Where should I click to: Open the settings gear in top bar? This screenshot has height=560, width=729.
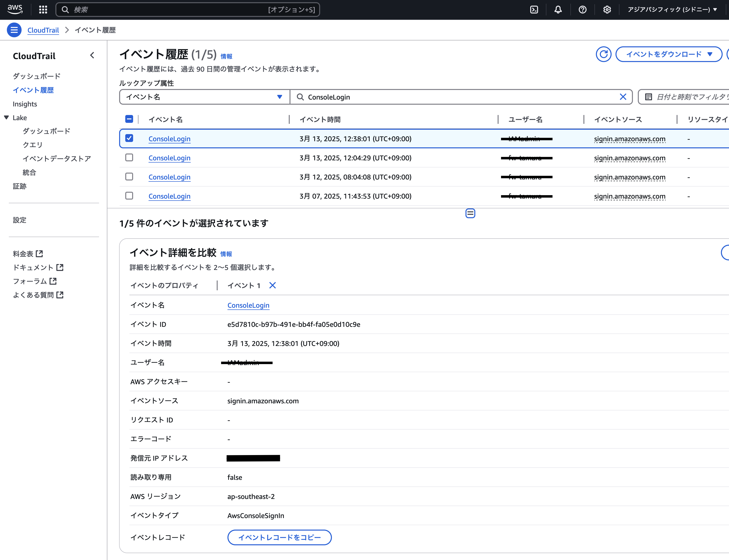[607, 10]
